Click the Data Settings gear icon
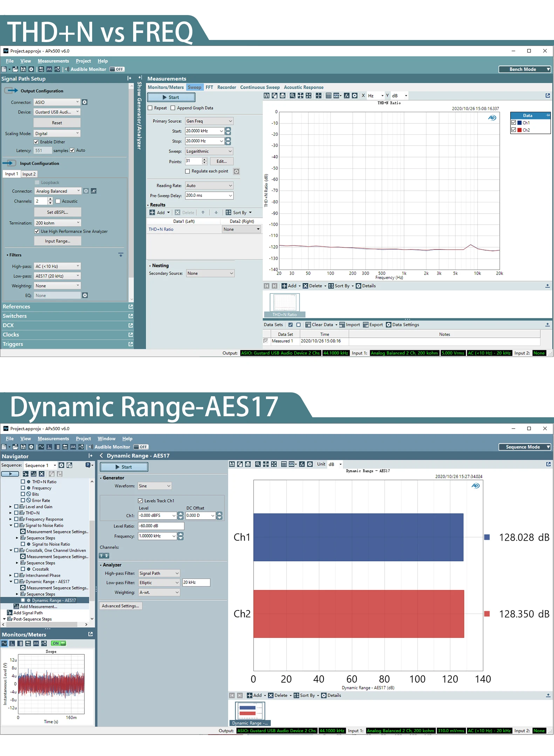Image resolution: width=554 pixels, height=756 pixels. (389, 325)
